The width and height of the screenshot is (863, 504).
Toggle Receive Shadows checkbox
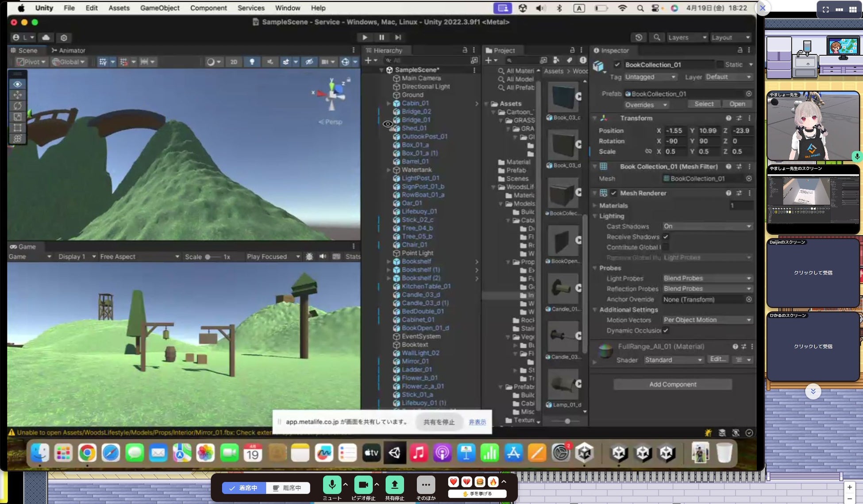(666, 237)
